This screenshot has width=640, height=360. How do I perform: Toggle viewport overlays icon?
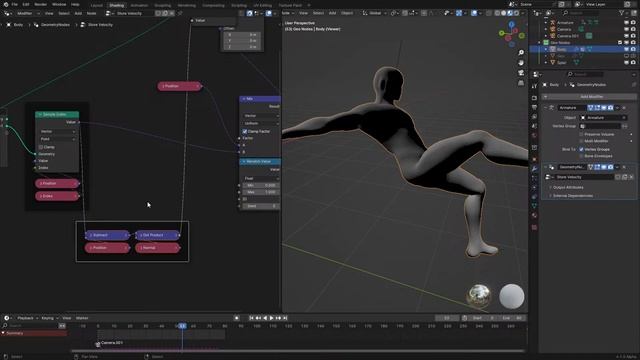click(474, 13)
